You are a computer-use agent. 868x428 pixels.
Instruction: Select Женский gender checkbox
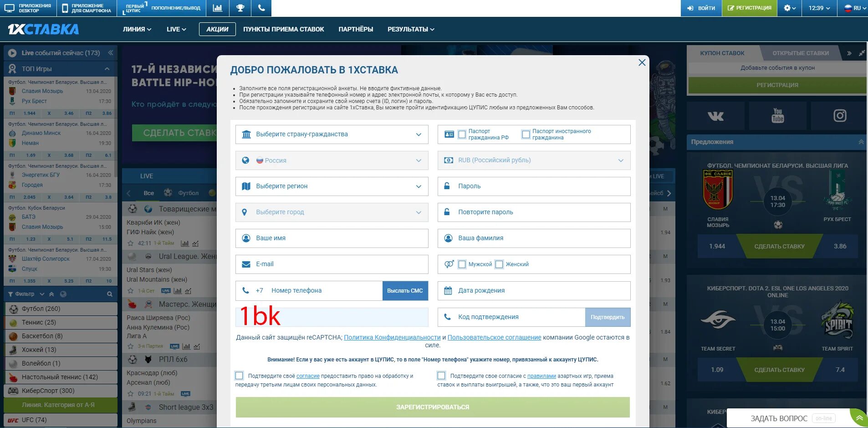499,264
